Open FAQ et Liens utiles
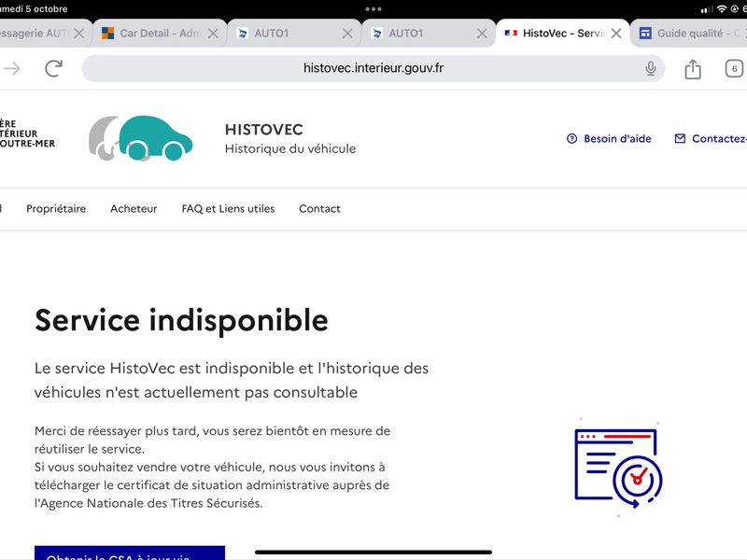The width and height of the screenshot is (747, 560). click(x=228, y=208)
